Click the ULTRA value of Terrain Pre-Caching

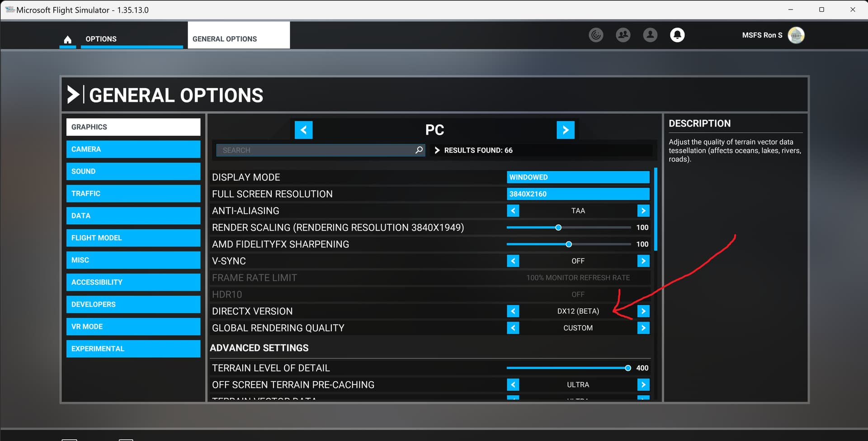click(578, 385)
